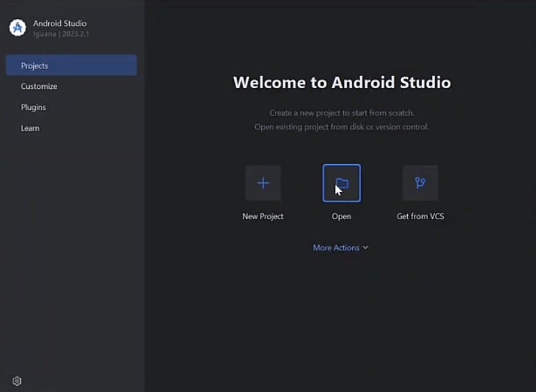Click the Get from VCS label
Viewport: 536px width, 392px height.
pyautogui.click(x=420, y=216)
